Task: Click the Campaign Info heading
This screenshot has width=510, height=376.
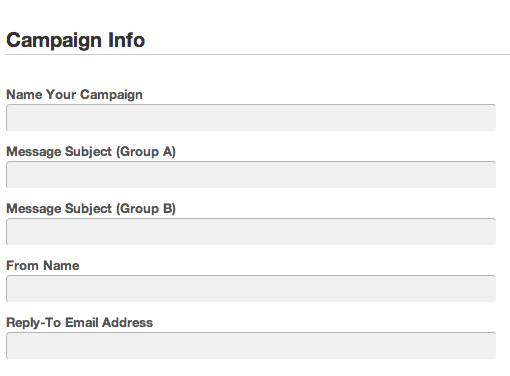Action: click(76, 41)
